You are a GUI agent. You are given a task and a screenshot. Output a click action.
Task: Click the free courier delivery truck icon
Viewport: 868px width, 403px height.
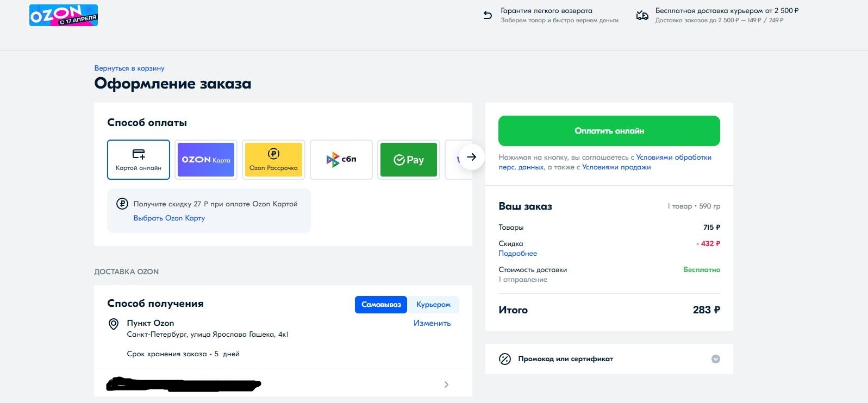tap(642, 15)
